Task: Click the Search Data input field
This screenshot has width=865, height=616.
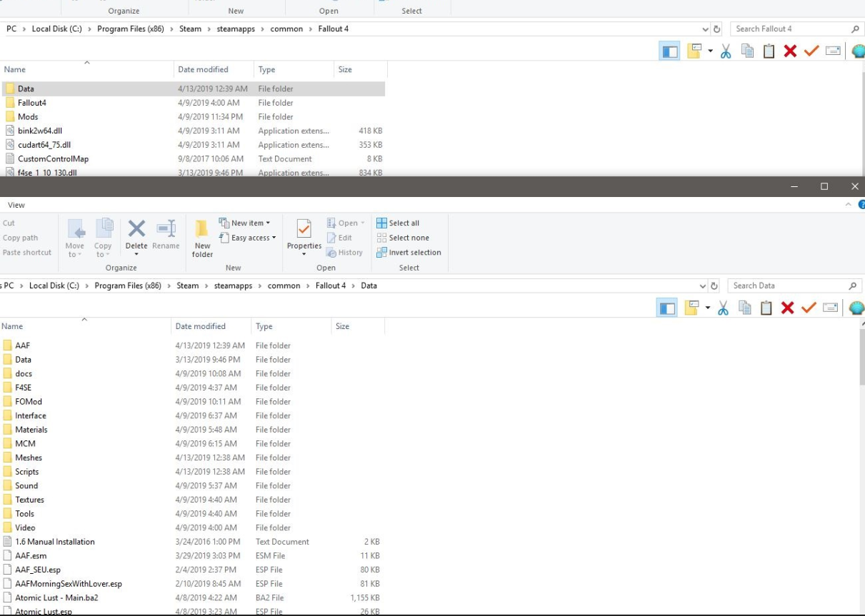Action: click(x=787, y=286)
